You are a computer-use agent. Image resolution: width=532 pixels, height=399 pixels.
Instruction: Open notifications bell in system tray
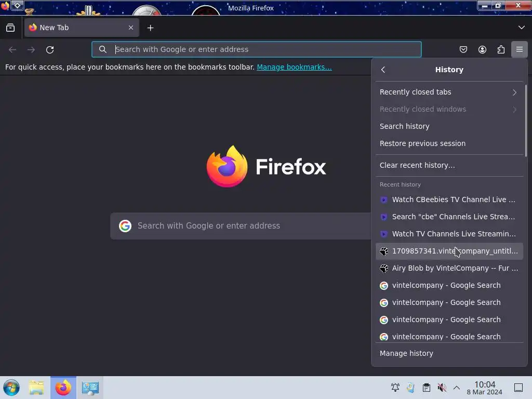(395, 388)
